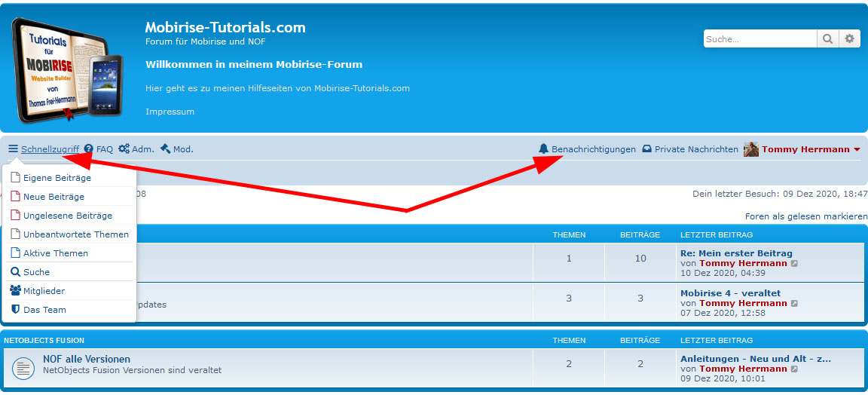Image resolution: width=868 pixels, height=395 pixels.
Task: Click topic count 2 in NOF alle Versionen row
Action: point(569,364)
